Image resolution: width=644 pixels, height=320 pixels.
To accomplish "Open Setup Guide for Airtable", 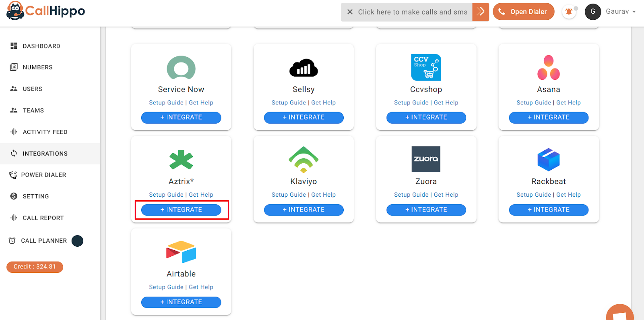I will [x=166, y=287].
